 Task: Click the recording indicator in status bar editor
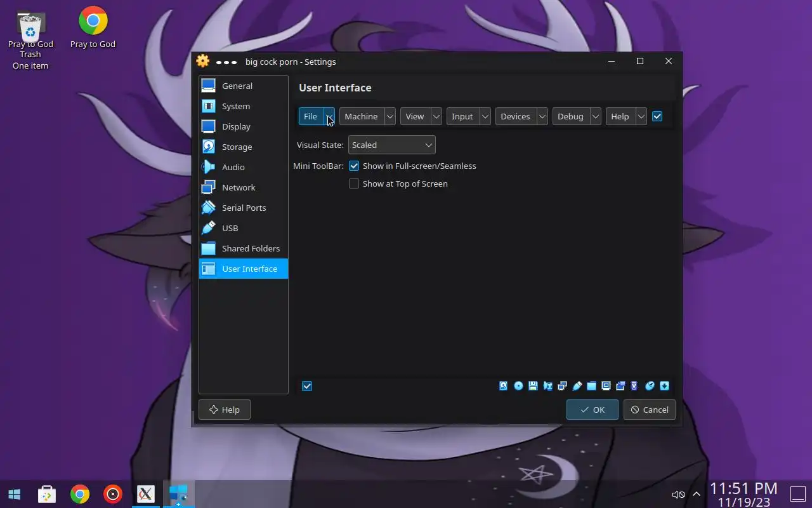click(x=620, y=385)
